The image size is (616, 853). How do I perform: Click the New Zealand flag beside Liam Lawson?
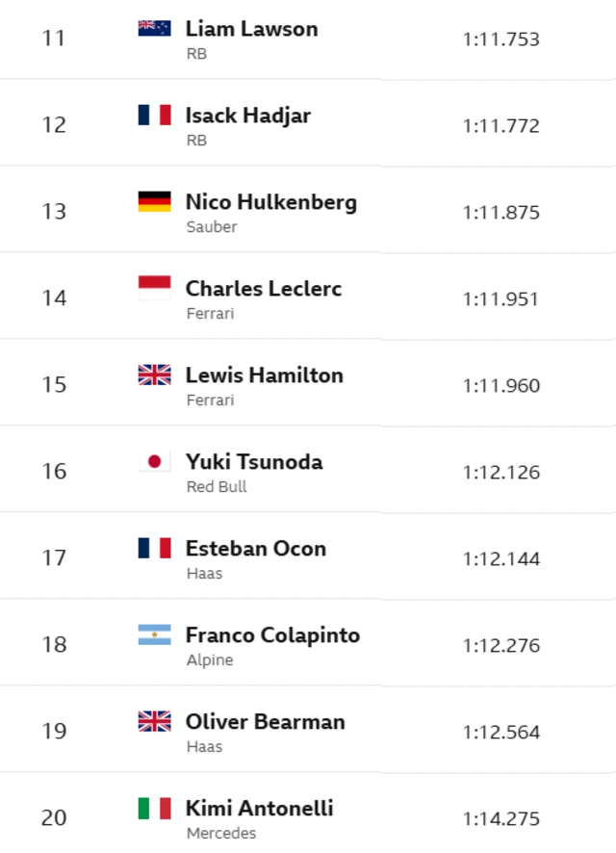[x=154, y=28]
